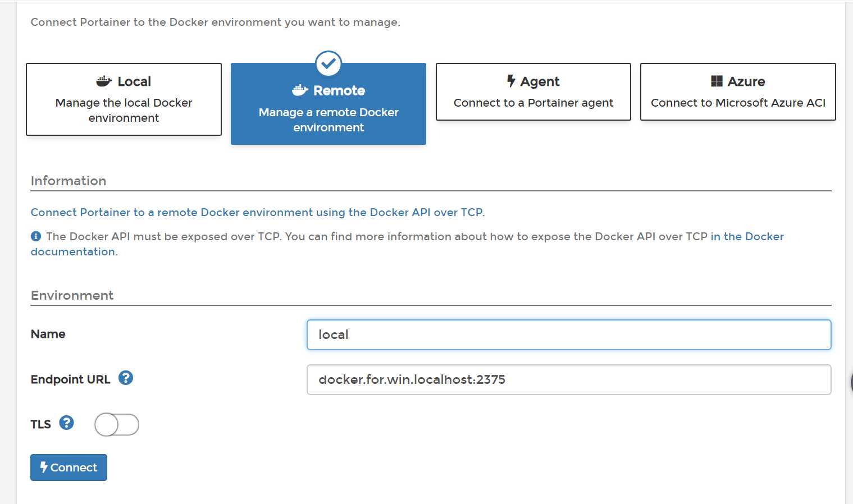Select the Local Docker environment option
Viewport: 853px width, 504px height.
(124, 99)
